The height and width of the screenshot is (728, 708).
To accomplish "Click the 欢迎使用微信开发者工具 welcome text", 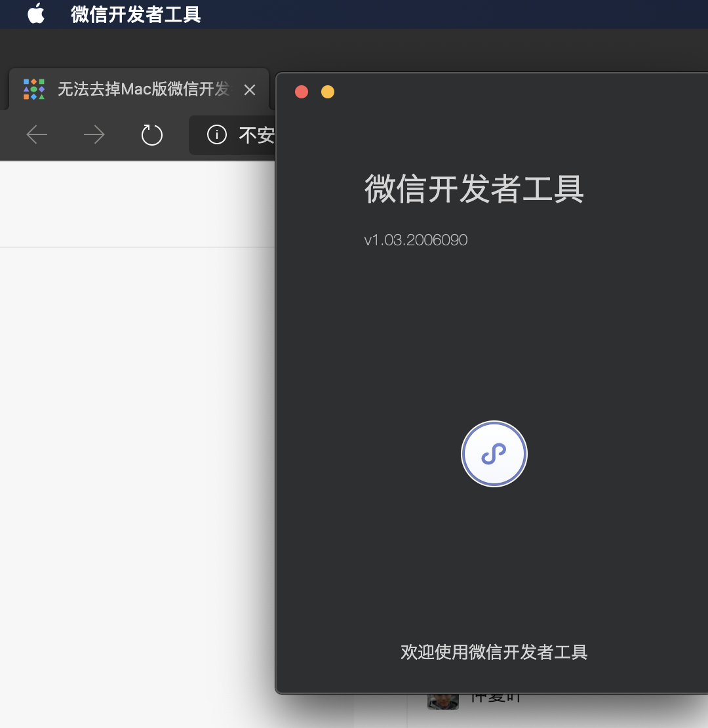I will coord(494,652).
